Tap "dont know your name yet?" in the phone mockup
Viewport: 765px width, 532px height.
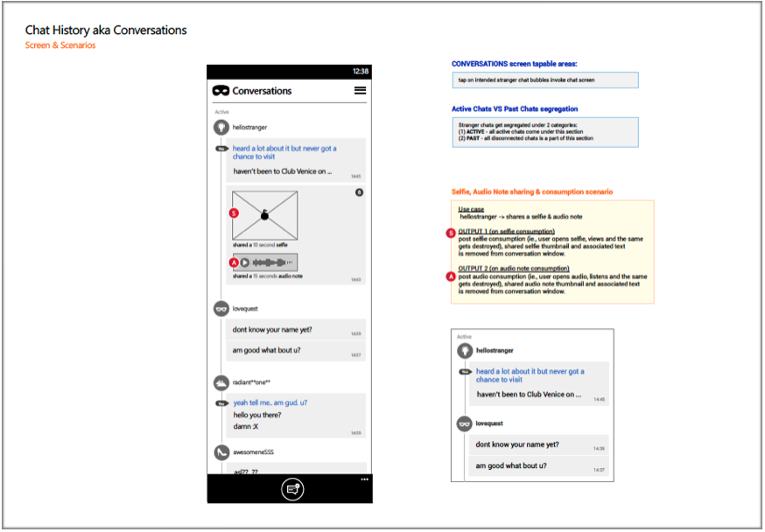[x=272, y=330]
